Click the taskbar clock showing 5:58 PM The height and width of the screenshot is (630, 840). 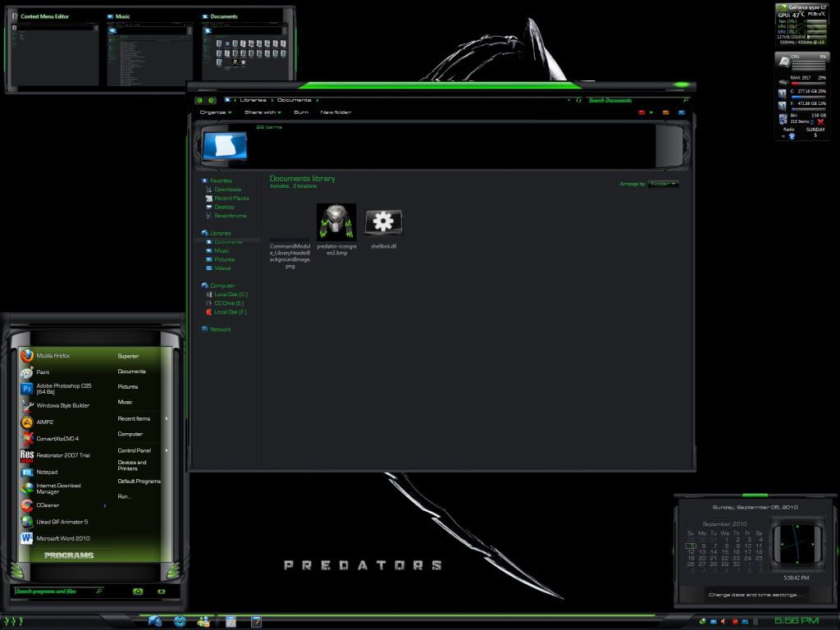(796, 621)
